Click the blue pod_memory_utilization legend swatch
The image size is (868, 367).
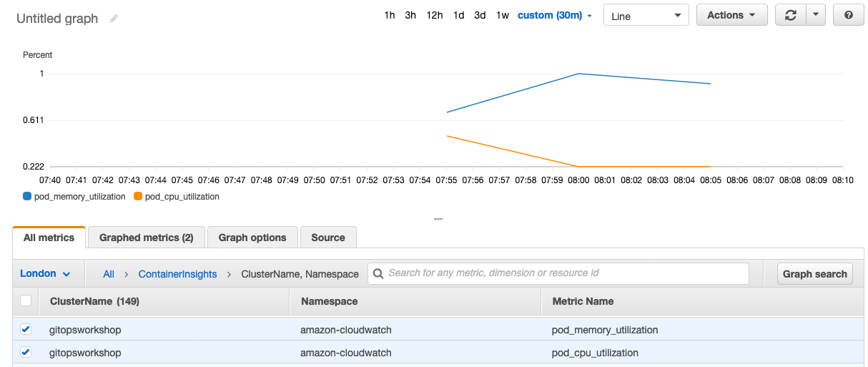(x=27, y=197)
